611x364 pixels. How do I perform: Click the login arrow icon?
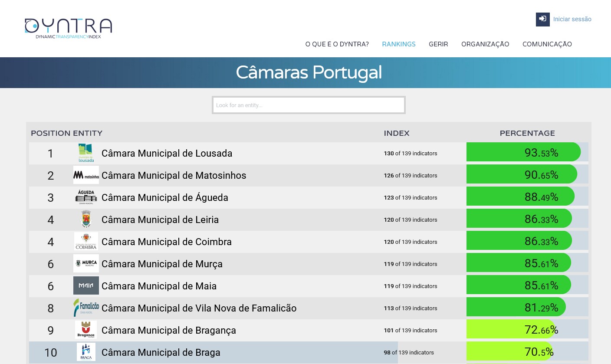542,19
